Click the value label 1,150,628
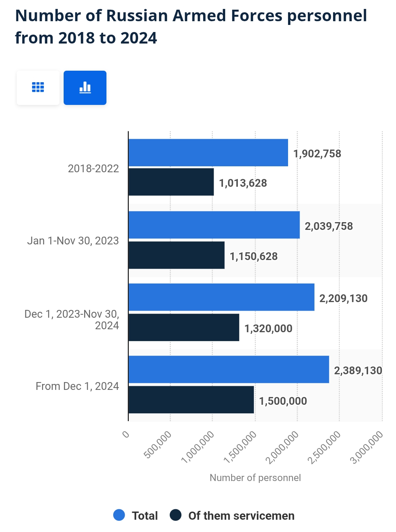Image resolution: width=396 pixels, height=532 pixels. coord(254,256)
